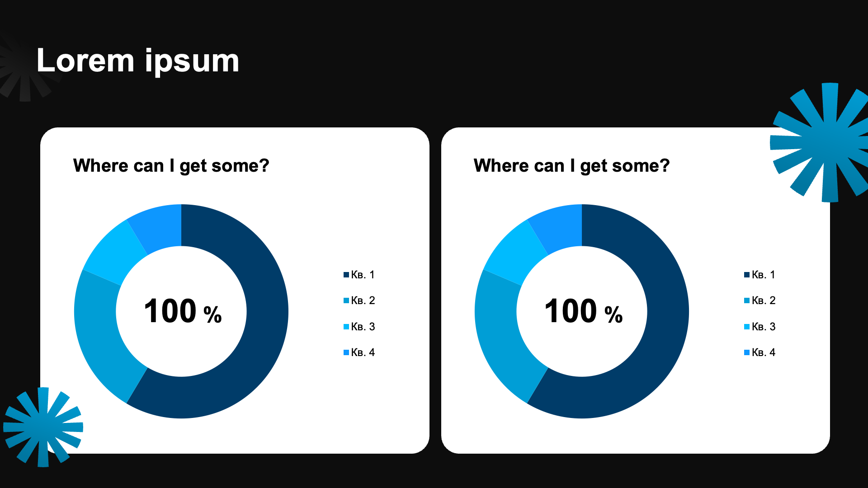Select the "100 %" label inside the right donut
The width and height of the screenshot is (868, 488).
583,311
